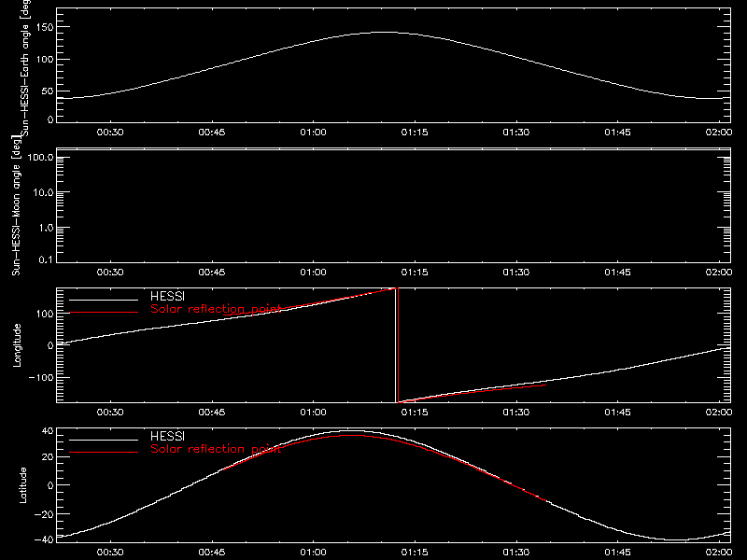The width and height of the screenshot is (747, 560).
Task: Click 01:15 under the Earth angle plot
Action: [415, 133]
